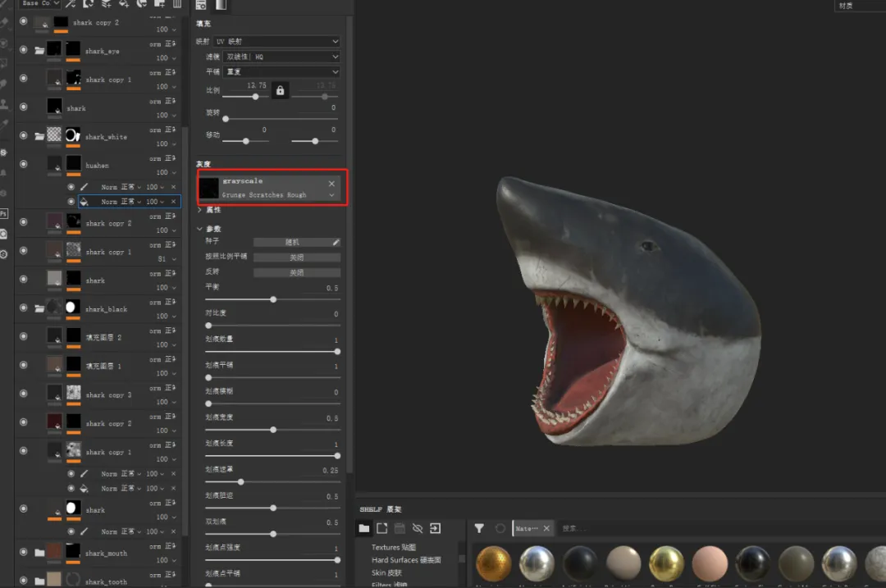Screen dimensions: 886x588
Task: Click the 随机 random seed button
Action: pyautogui.click(x=292, y=243)
